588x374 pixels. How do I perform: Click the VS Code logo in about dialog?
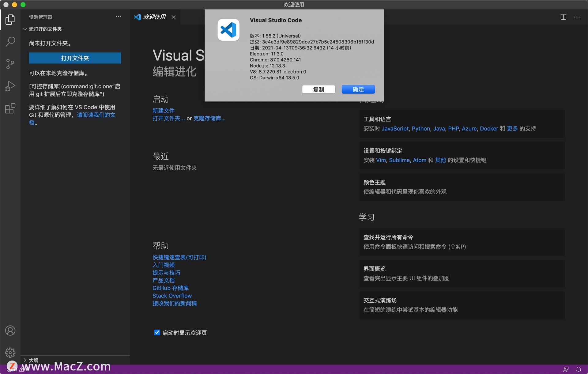tap(228, 30)
